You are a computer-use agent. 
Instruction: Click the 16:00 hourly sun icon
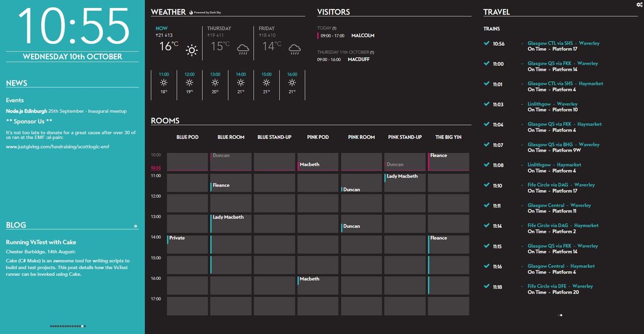(292, 83)
